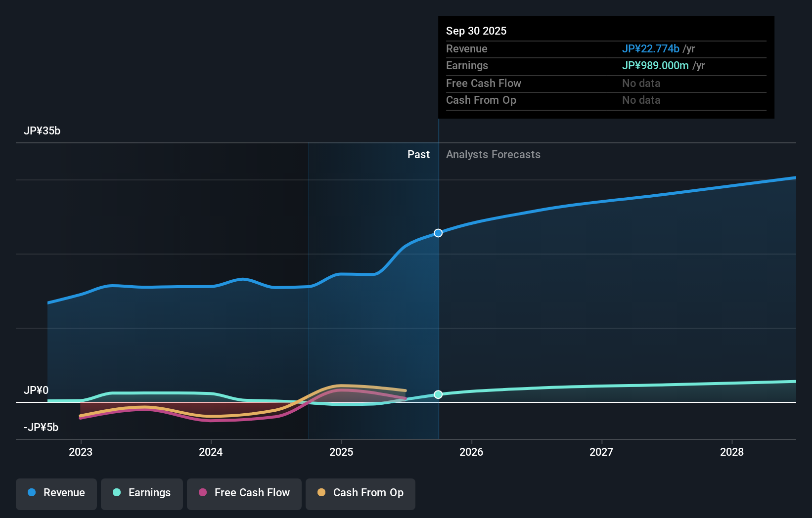
Task: Click the JP¥22.774b Revenue value in tooltip
Action: 651,49
